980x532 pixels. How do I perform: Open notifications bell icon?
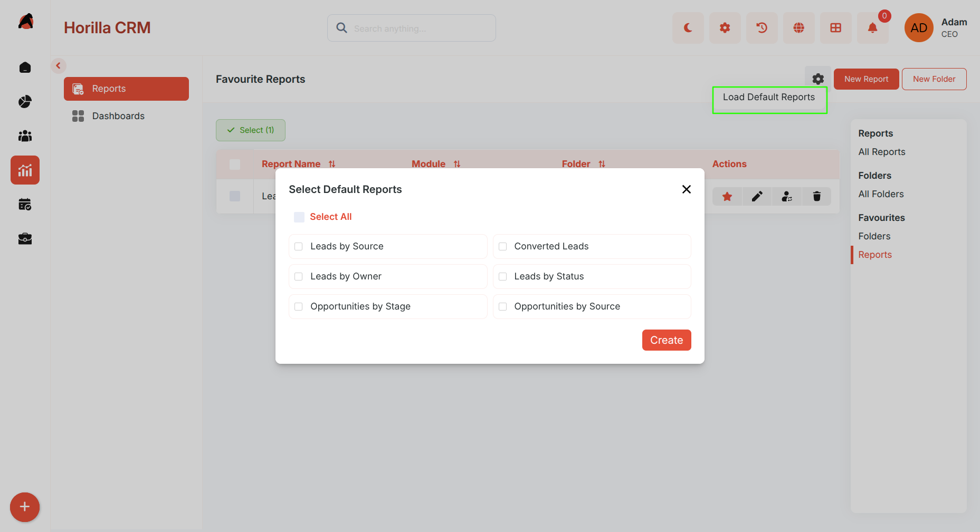(x=872, y=28)
